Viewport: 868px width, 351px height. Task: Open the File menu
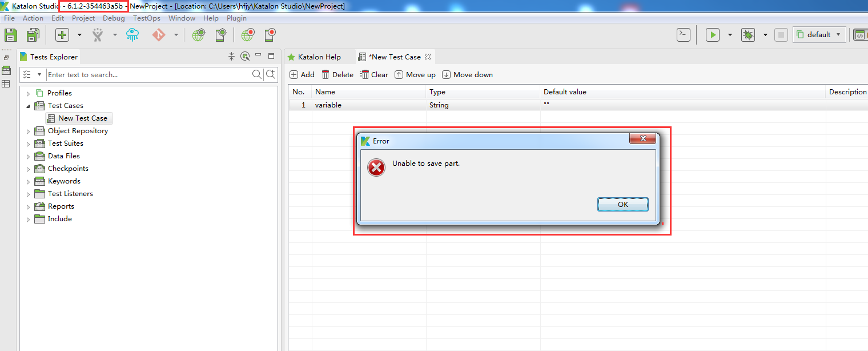[x=10, y=18]
